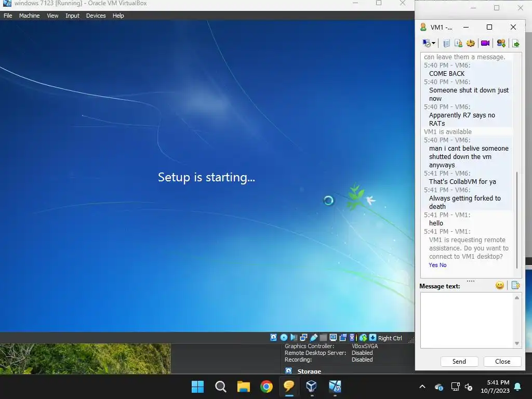Click the network adapters indicator icon
This screenshot has height=399, width=532.
point(303,337)
